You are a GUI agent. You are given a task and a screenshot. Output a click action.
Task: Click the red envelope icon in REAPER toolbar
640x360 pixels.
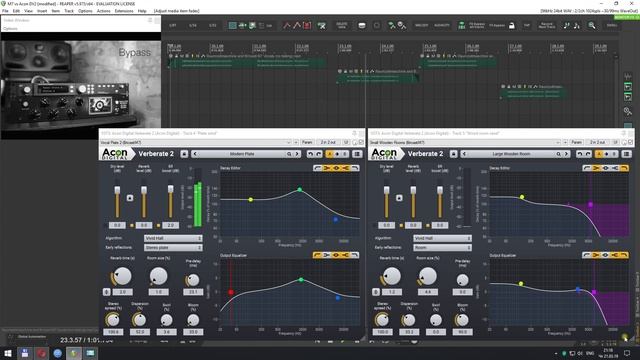[x=307, y=25]
